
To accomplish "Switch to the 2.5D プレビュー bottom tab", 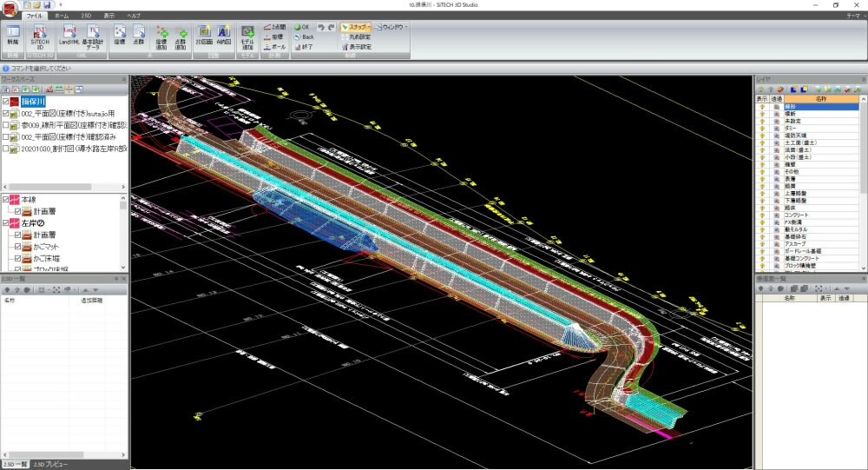I will point(50,465).
